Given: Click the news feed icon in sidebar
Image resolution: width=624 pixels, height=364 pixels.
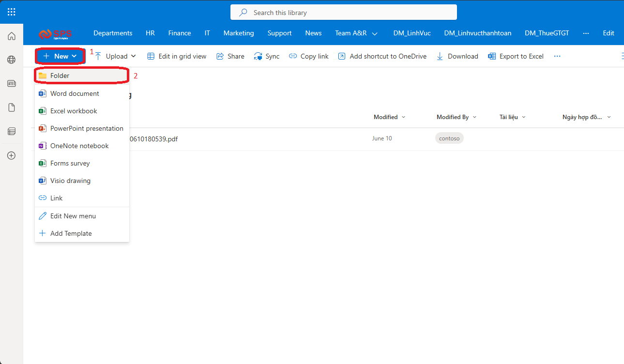Looking at the screenshot, I should 12,83.
